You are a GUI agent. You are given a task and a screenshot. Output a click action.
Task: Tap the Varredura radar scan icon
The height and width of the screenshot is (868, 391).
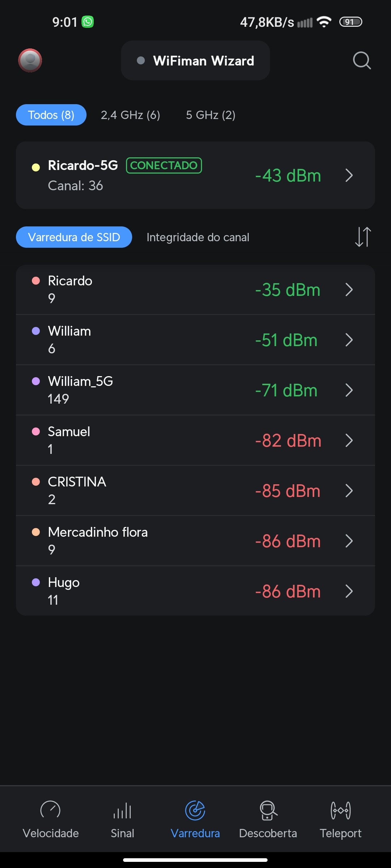click(x=195, y=810)
